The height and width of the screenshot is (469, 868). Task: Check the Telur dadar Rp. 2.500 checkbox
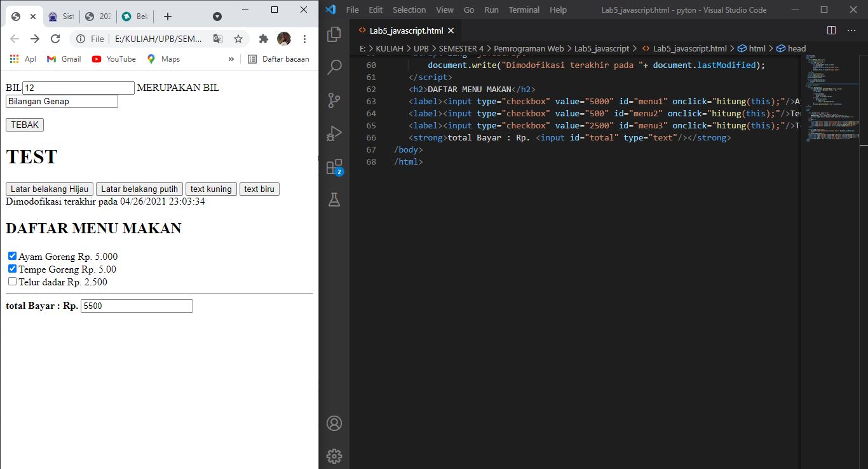pos(12,281)
